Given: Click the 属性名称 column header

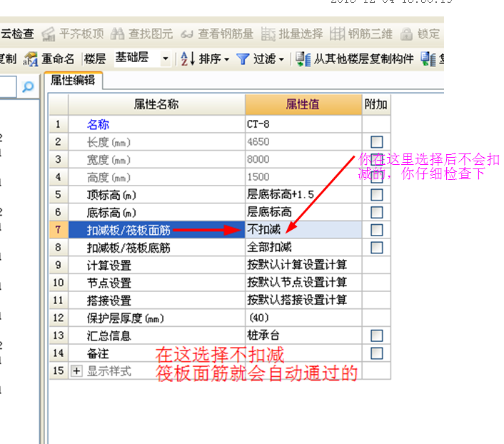Looking at the screenshot, I should [x=156, y=104].
